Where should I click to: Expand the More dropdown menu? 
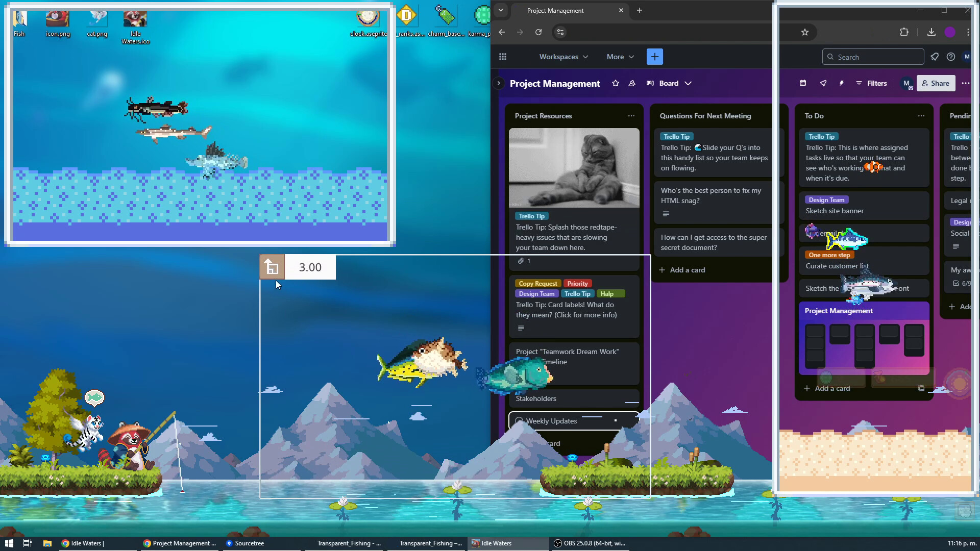[x=620, y=57]
